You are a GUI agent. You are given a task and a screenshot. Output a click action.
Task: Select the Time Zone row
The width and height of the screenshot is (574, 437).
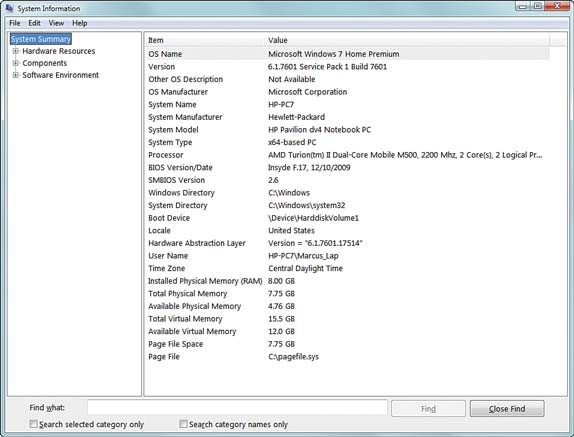click(347, 268)
